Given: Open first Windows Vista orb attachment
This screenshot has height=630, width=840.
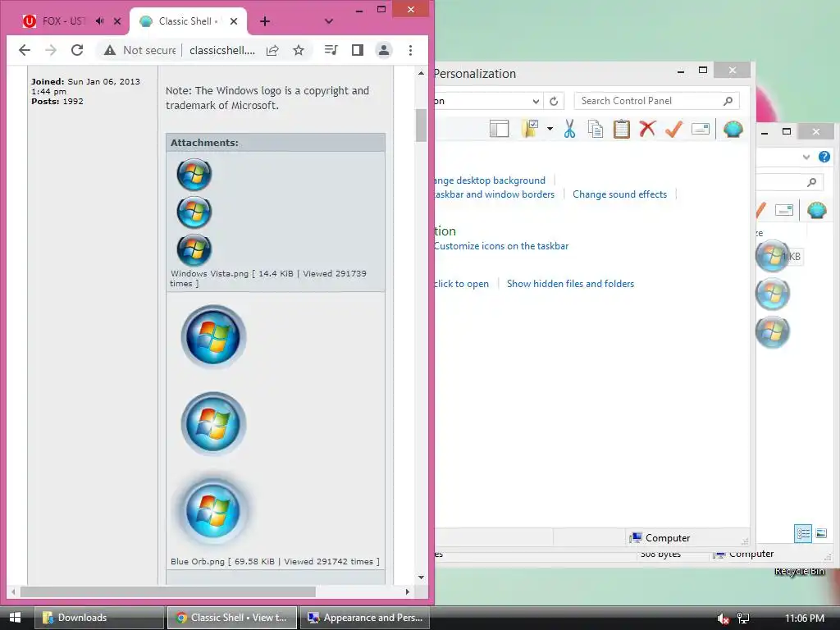Looking at the screenshot, I should click(194, 175).
